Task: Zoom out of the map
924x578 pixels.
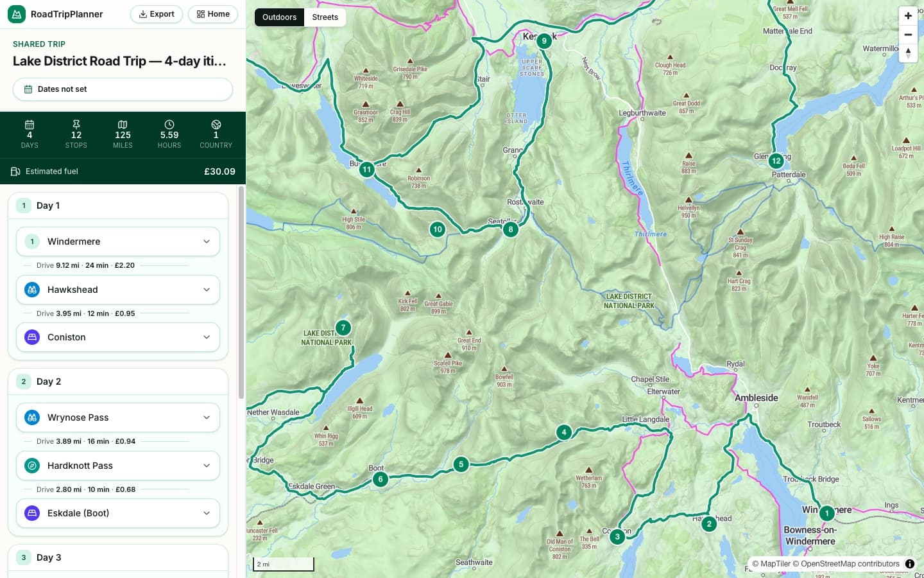Action: [908, 35]
